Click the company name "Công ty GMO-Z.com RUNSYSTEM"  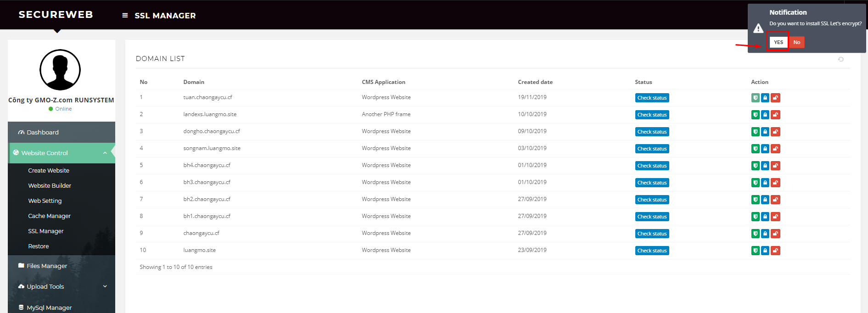pos(61,100)
